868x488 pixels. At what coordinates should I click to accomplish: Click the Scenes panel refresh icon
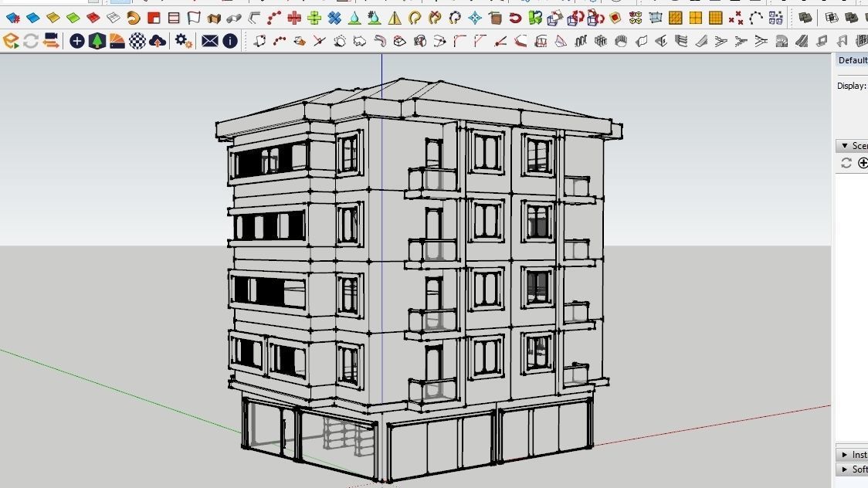click(846, 163)
